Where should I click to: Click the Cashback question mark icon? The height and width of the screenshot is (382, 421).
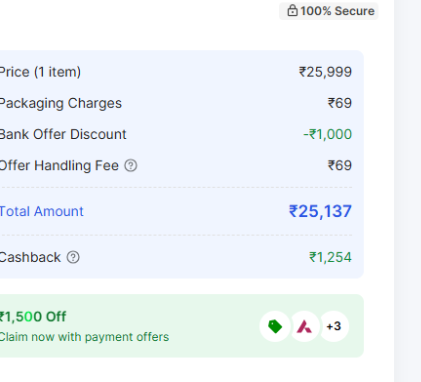(x=73, y=257)
